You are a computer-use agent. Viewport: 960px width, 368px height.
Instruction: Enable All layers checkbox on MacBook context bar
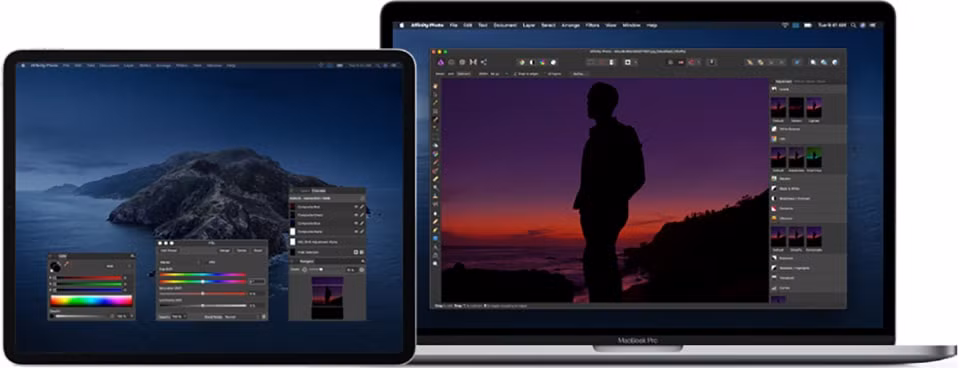coord(546,73)
